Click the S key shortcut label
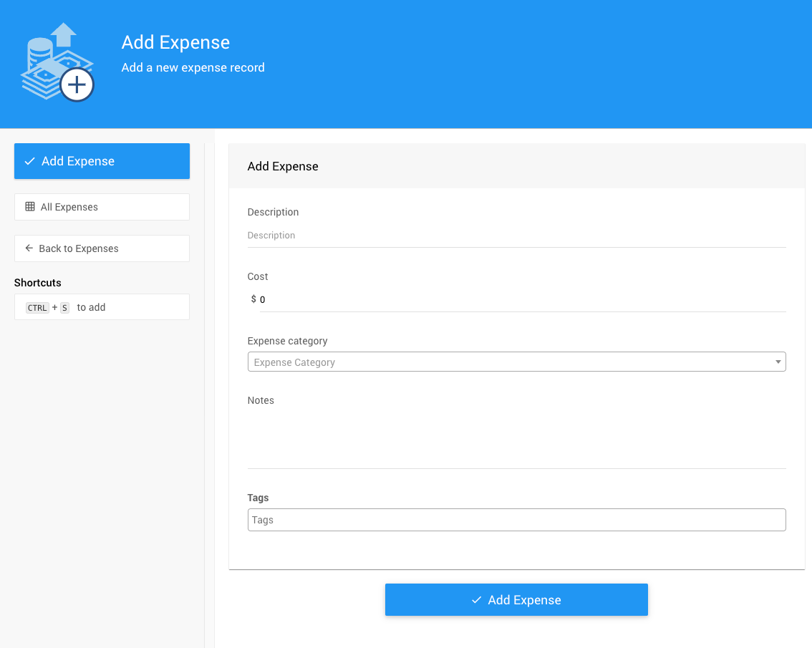Viewport: 812px width, 648px height. (x=64, y=308)
